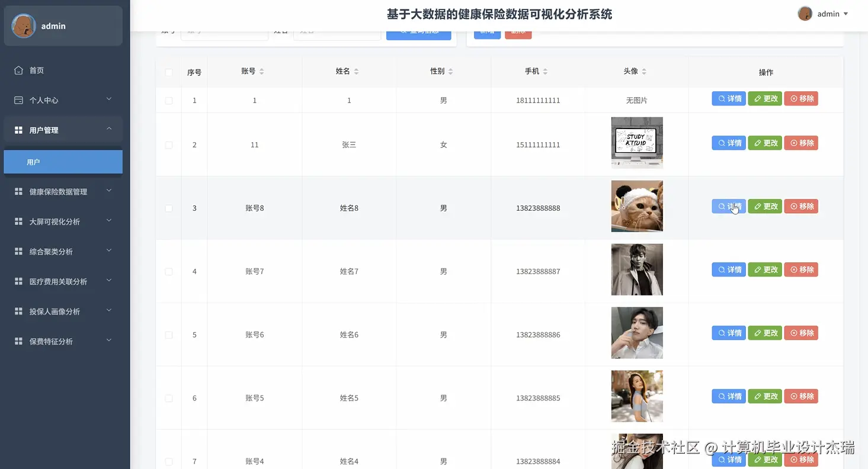Viewport: 868px width, 469px height.
Task: Click the 医疗费用关联分析 grid icon
Action: click(x=18, y=282)
